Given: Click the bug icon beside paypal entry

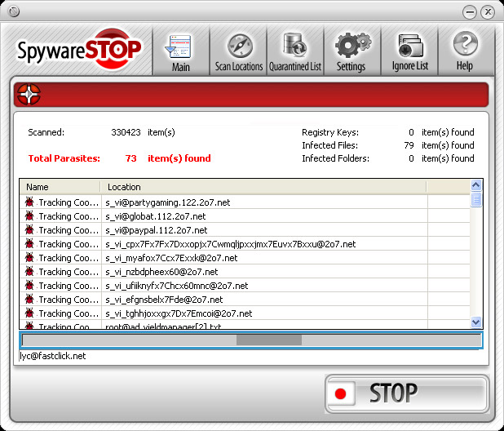Looking at the screenshot, I should tap(29, 229).
